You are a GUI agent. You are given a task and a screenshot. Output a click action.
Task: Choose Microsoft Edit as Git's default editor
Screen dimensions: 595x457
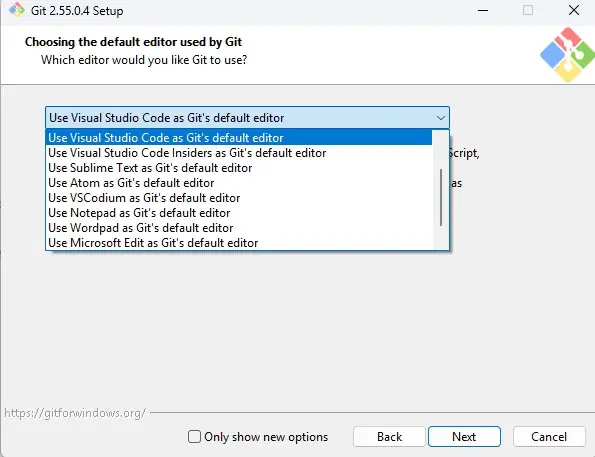coord(239,243)
